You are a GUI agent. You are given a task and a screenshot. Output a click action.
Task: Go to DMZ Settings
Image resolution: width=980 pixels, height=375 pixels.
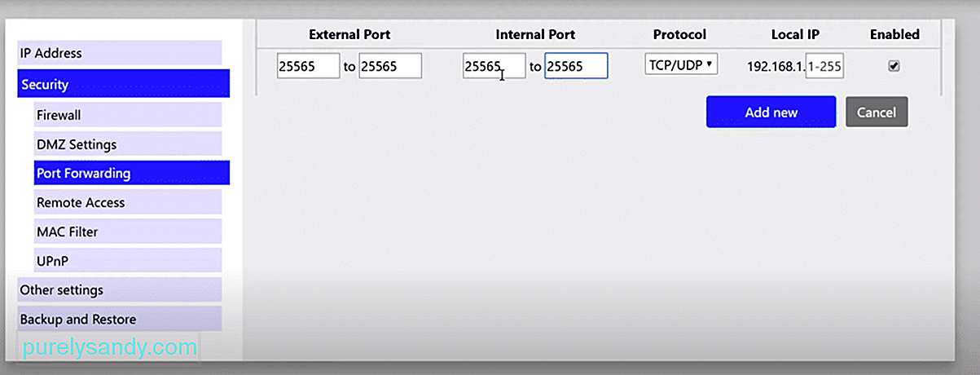[128, 144]
